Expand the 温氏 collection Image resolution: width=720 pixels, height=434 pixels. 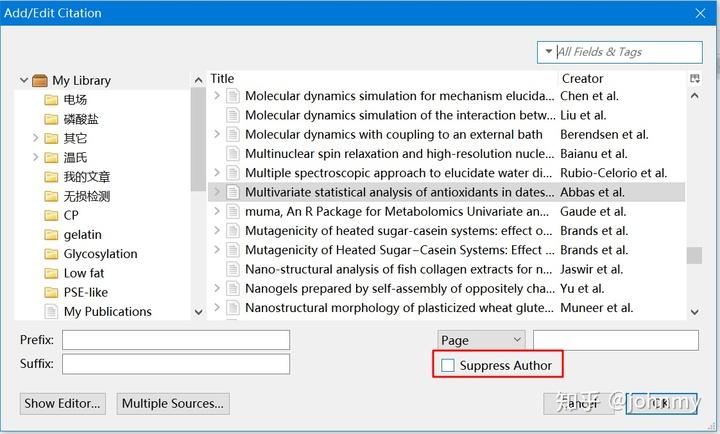35,157
